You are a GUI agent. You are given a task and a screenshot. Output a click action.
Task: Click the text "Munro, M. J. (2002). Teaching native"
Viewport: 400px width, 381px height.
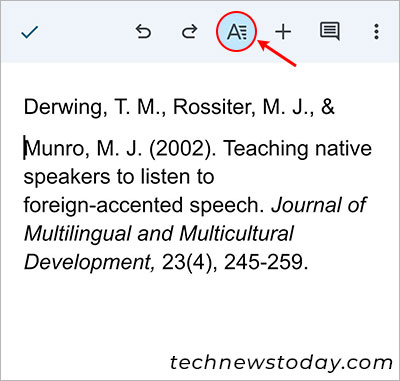[x=199, y=149]
